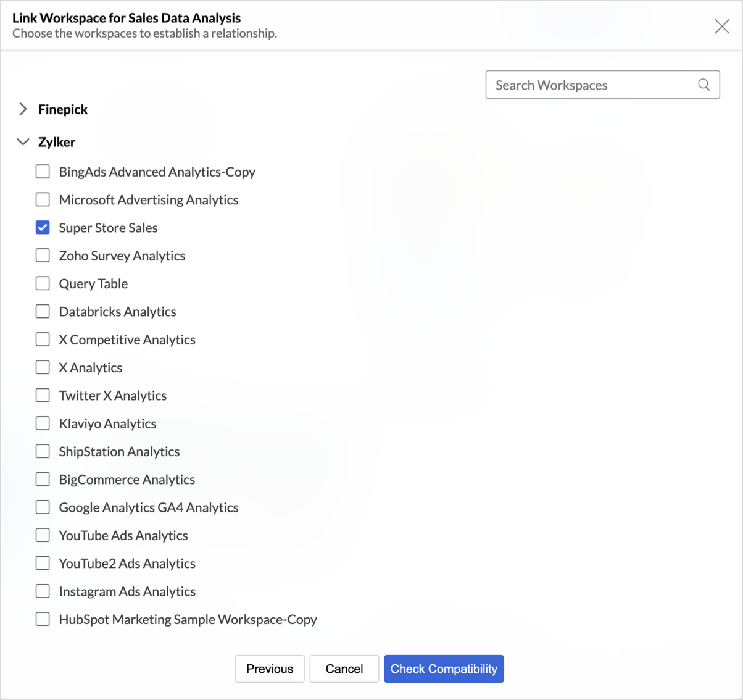This screenshot has width=743, height=700.
Task: Select Google Analytics GA4 Analytics checkbox
Action: (43, 507)
